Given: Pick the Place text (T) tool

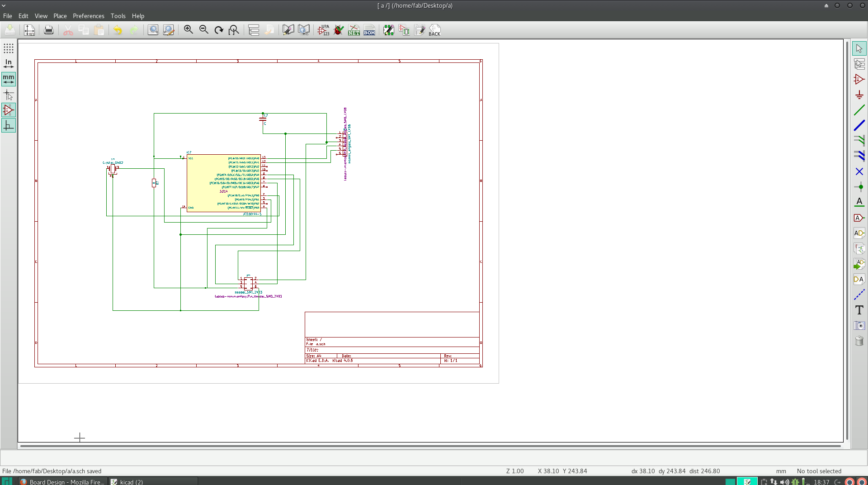Looking at the screenshot, I should click(x=859, y=310).
